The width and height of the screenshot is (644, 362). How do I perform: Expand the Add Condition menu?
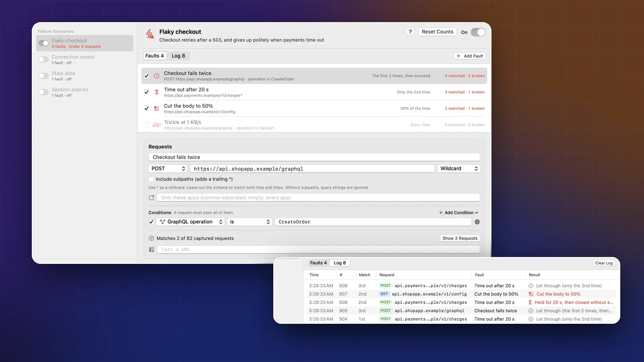point(458,213)
